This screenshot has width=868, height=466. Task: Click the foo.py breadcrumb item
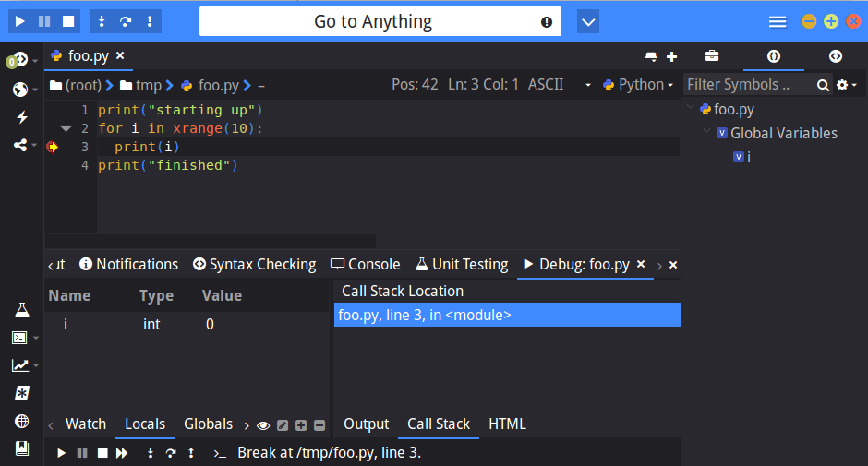pos(211,85)
